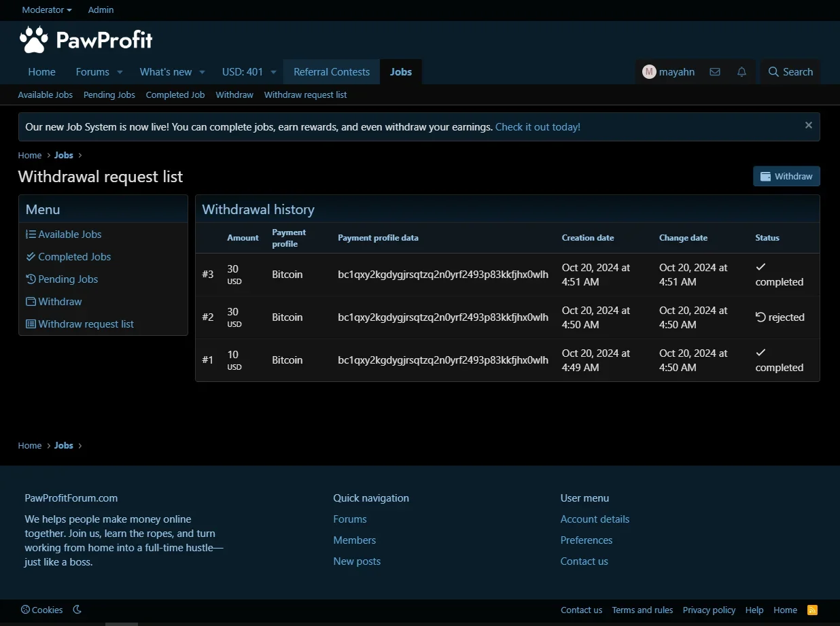Screen dimensions: 840x626
Task: Click the PawProfit paw logo
Action: (33, 40)
